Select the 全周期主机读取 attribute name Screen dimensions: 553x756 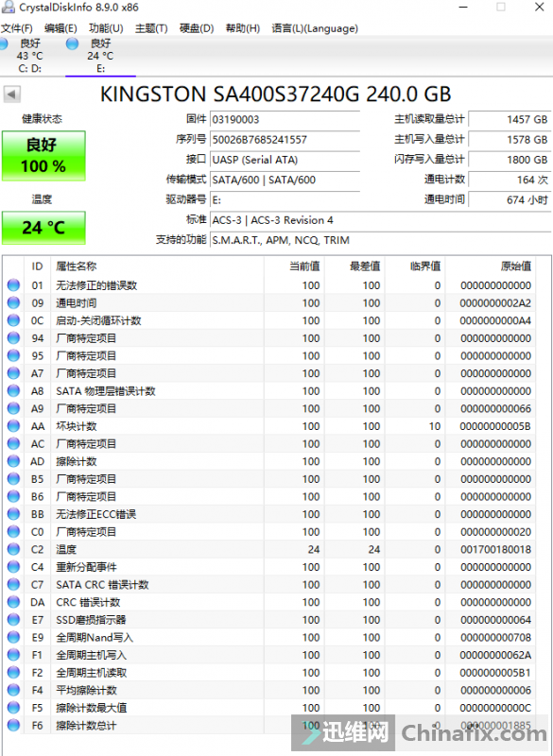tap(91, 673)
